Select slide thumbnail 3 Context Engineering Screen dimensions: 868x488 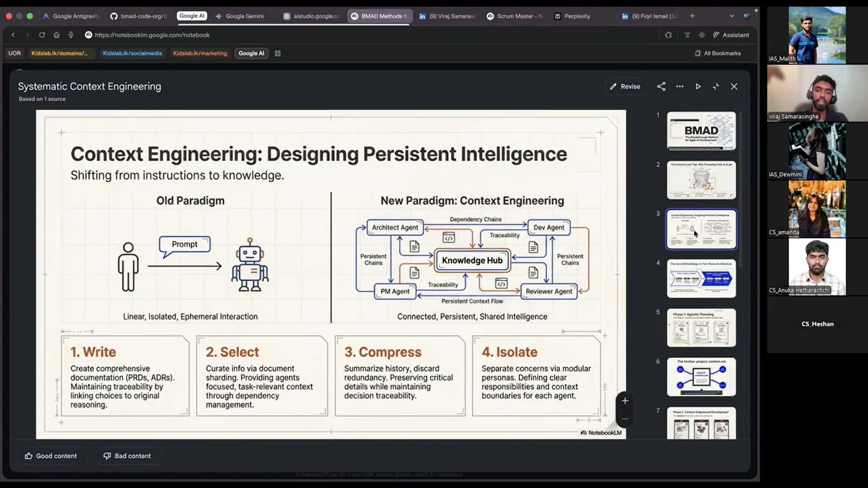pyautogui.click(x=701, y=229)
